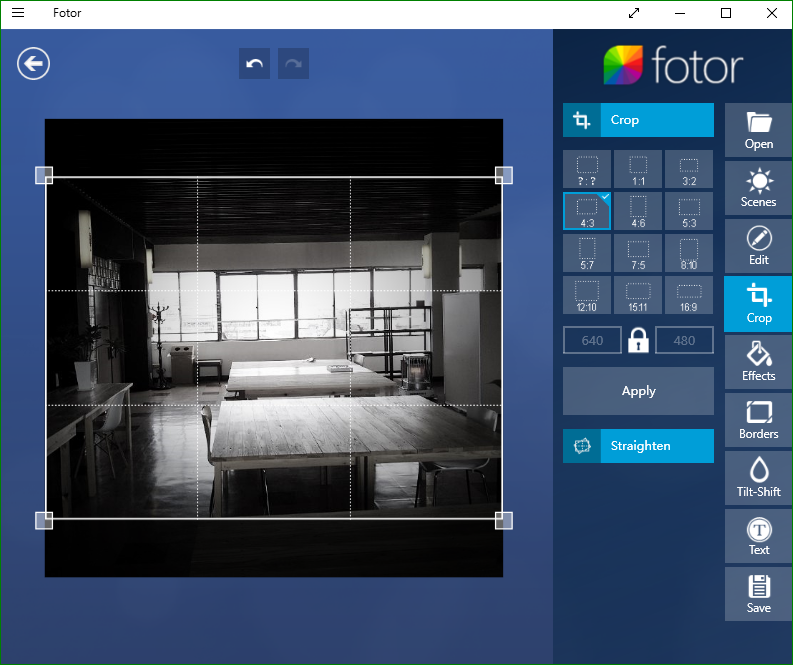Open the Text tool
This screenshot has height=665, width=793.
759,536
